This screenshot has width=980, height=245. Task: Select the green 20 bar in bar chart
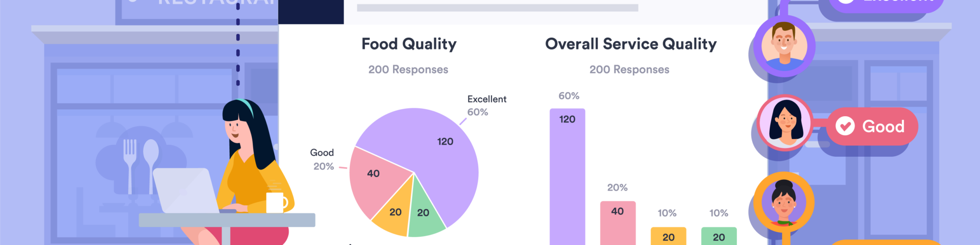point(719,236)
